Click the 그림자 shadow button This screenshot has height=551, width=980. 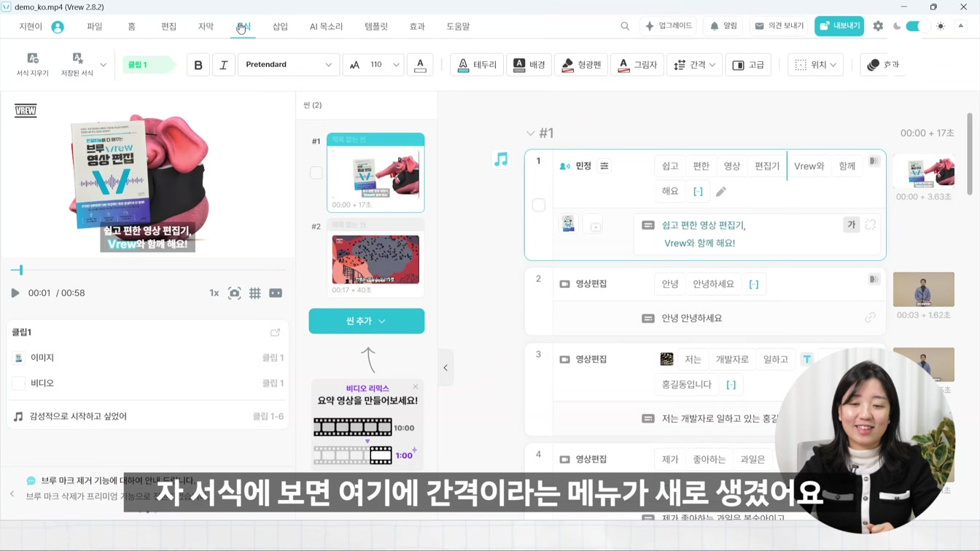(x=637, y=65)
